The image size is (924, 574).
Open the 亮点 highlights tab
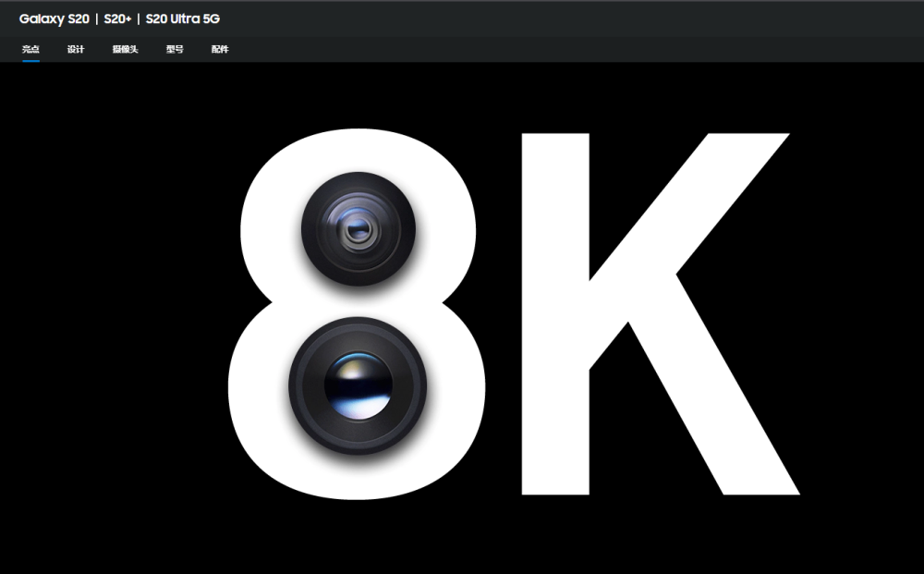(x=30, y=50)
